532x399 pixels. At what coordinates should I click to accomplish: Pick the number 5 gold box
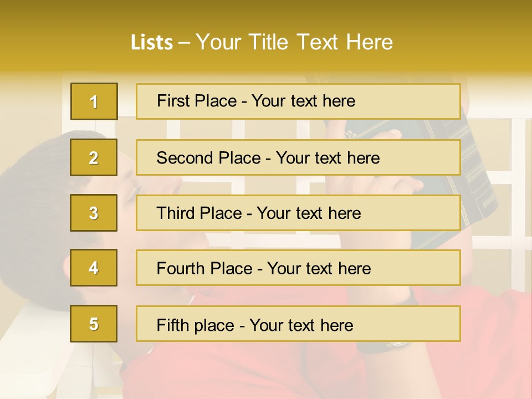pyautogui.click(x=94, y=324)
